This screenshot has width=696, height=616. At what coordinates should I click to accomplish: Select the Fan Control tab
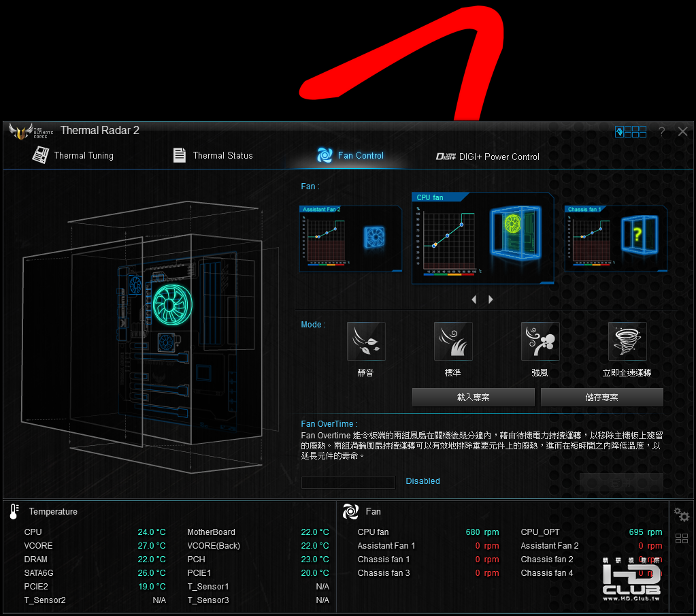[x=350, y=155]
